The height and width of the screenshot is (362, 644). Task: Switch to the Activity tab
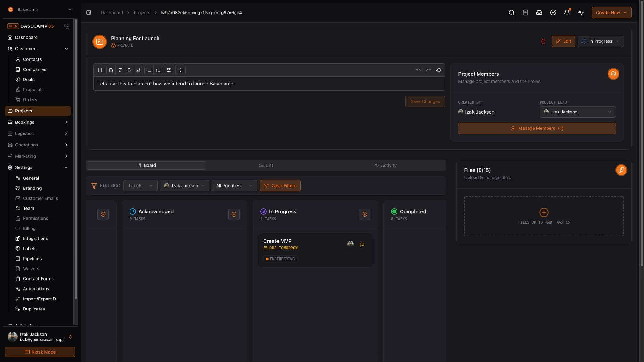tap(385, 165)
